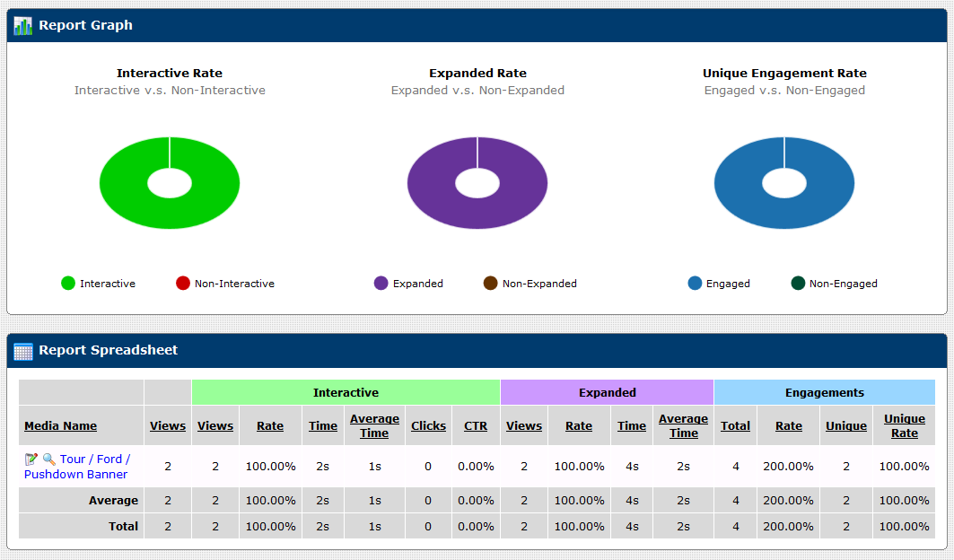Sort by Interactive Rate column header
954x560 pixels.
coord(269,426)
